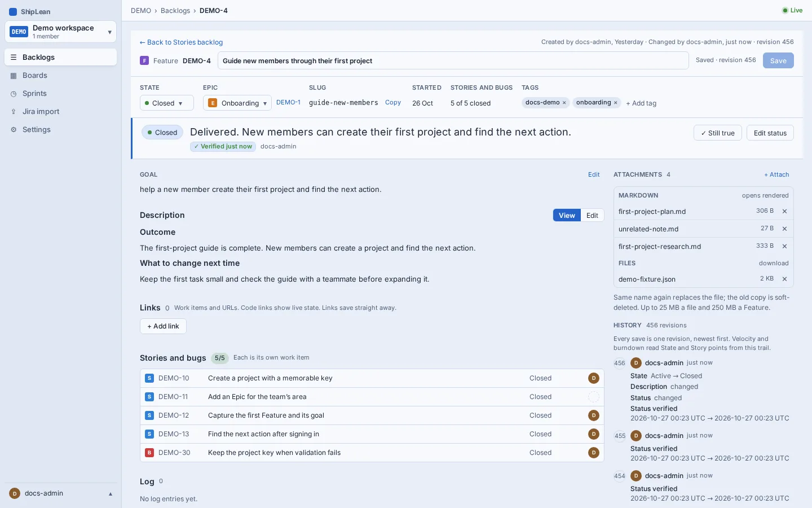Click the ShipLean logo icon
812x508 pixels.
click(x=13, y=12)
